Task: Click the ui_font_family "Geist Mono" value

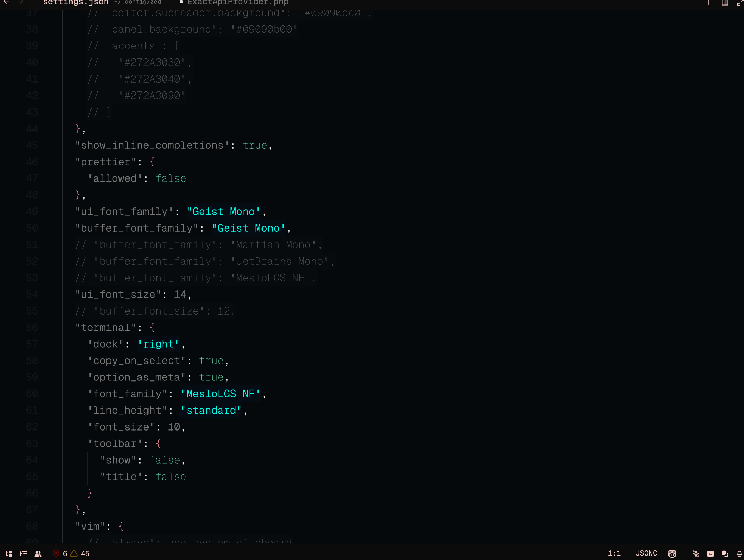Action: [224, 212]
